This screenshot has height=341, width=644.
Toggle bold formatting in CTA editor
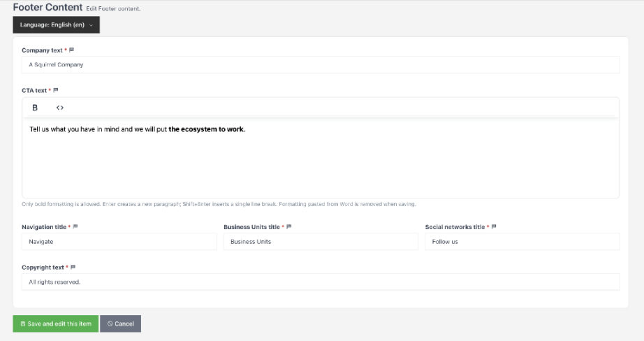point(35,108)
